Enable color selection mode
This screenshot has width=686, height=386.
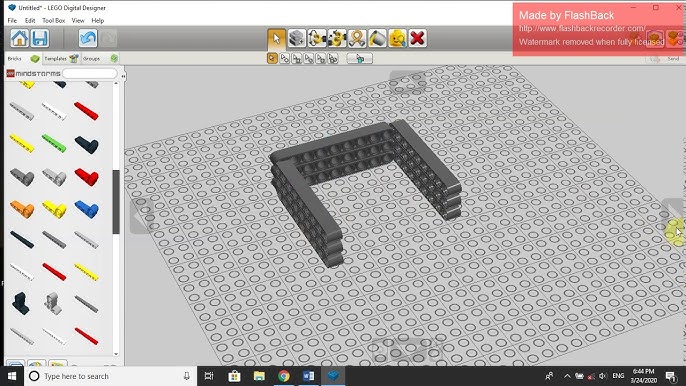point(309,58)
